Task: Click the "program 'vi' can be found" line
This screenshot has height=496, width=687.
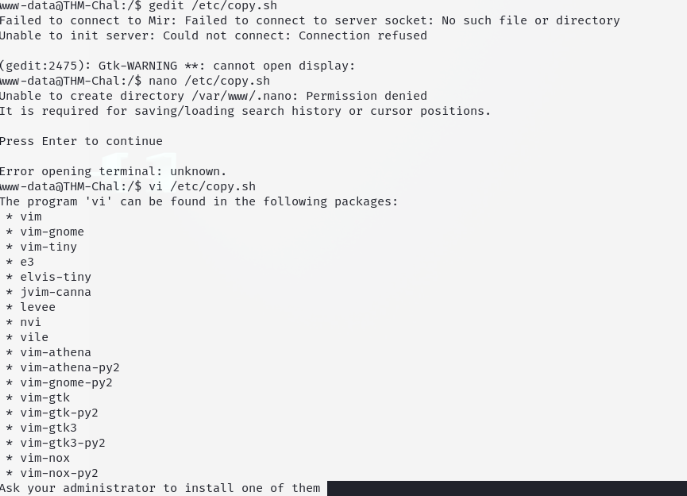Action: click(198, 201)
